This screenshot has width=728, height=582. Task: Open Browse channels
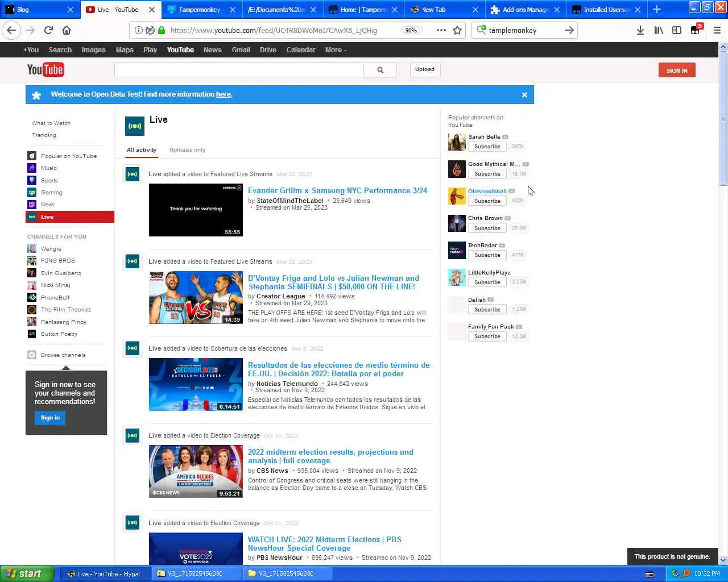click(63, 355)
